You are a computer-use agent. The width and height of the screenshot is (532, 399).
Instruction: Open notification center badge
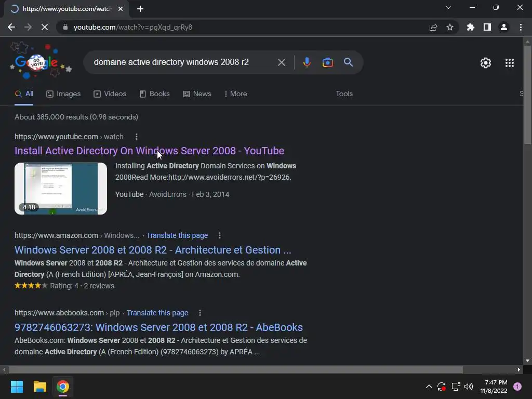pos(517,387)
